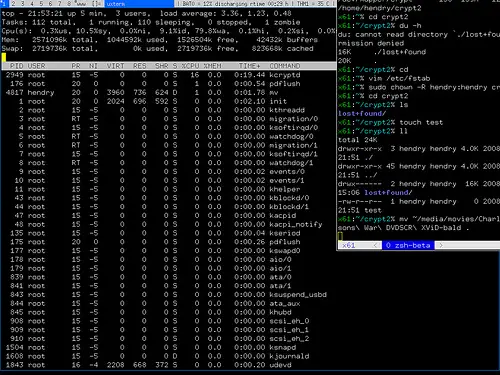Viewport: 500px width, 375px height.
Task: Switch to workspace tag 2
Action: (13, 4)
